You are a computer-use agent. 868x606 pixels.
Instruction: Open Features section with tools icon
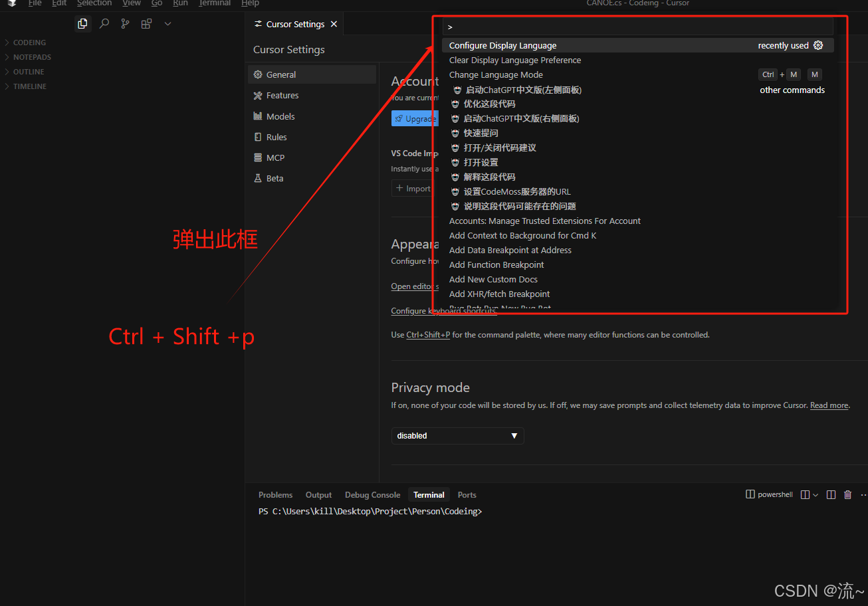(x=312, y=95)
